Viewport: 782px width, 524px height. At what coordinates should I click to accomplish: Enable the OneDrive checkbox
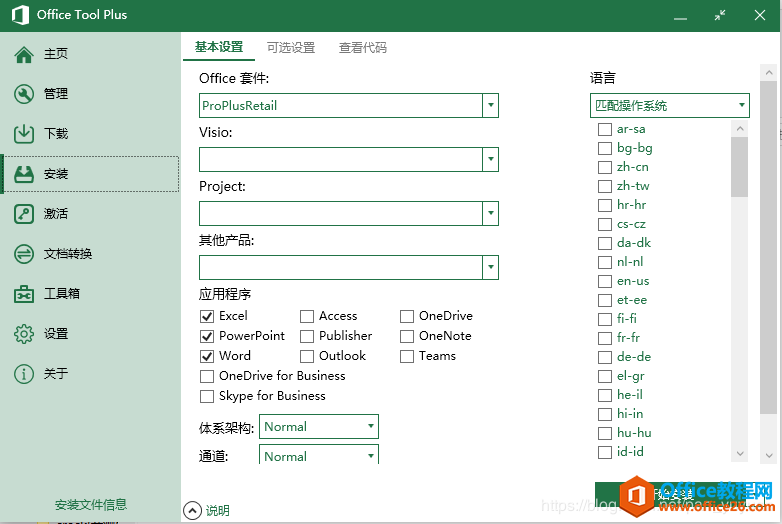click(x=407, y=316)
